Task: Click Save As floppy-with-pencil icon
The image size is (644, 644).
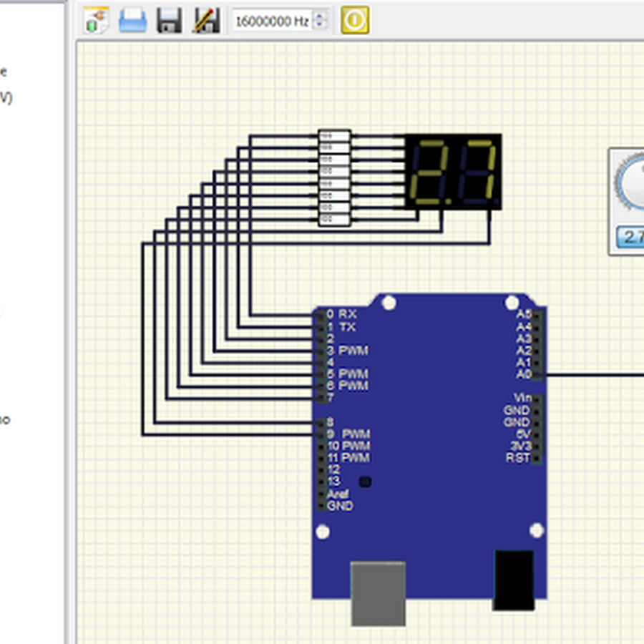Action: pyautogui.click(x=206, y=21)
